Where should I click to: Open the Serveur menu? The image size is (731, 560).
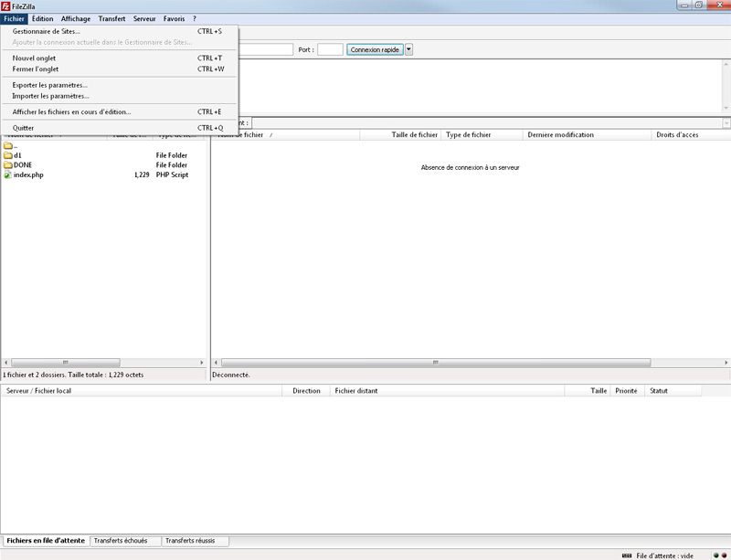144,18
